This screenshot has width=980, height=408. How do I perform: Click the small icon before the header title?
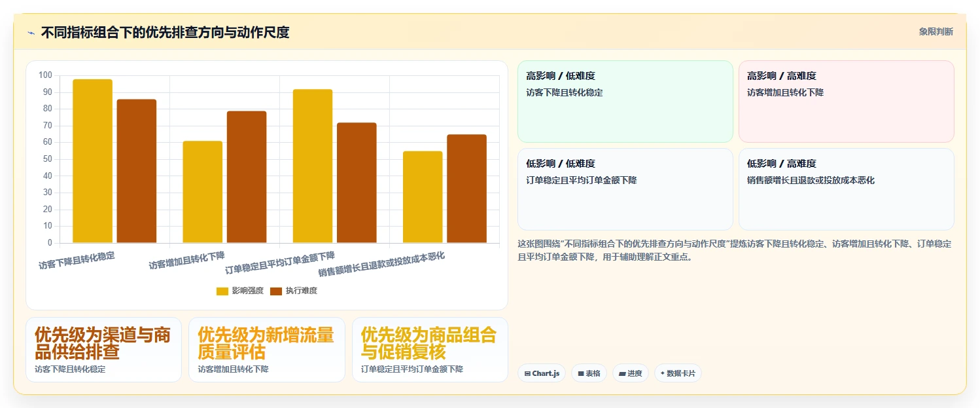coord(31,32)
